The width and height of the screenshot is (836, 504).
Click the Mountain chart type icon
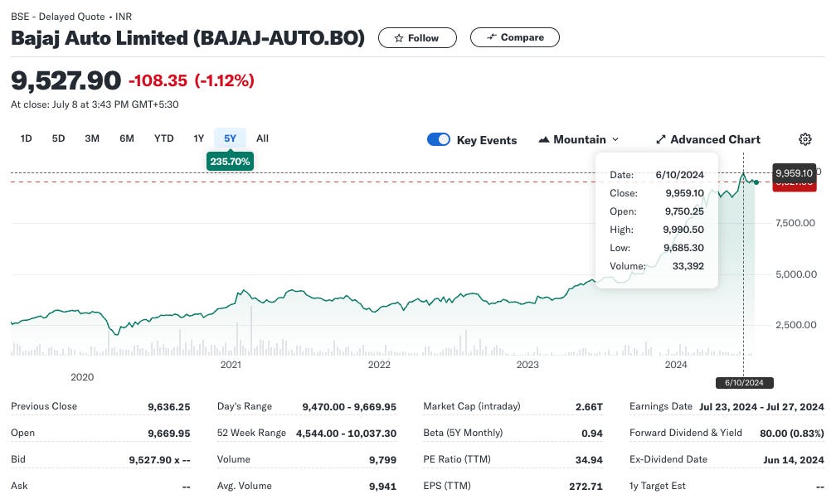tap(544, 139)
